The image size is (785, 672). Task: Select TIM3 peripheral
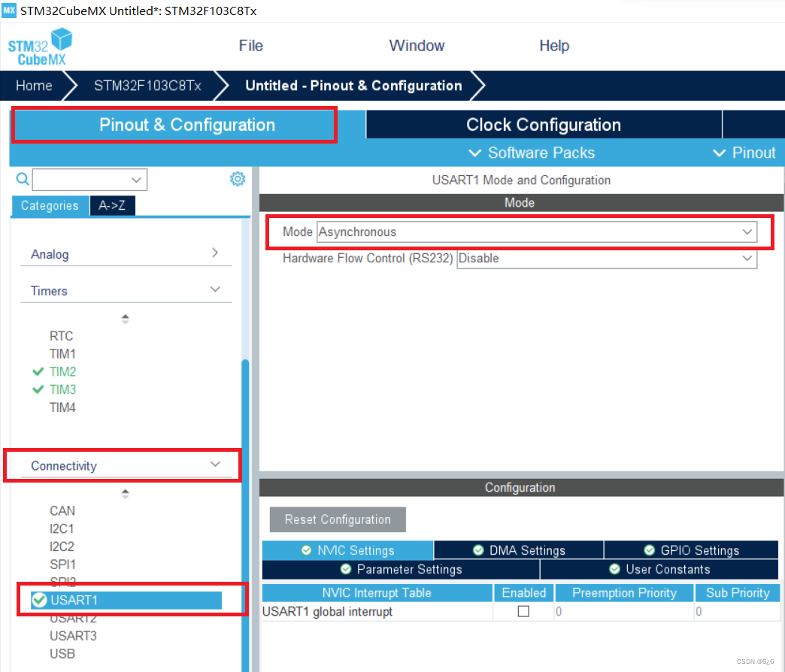pyautogui.click(x=62, y=389)
